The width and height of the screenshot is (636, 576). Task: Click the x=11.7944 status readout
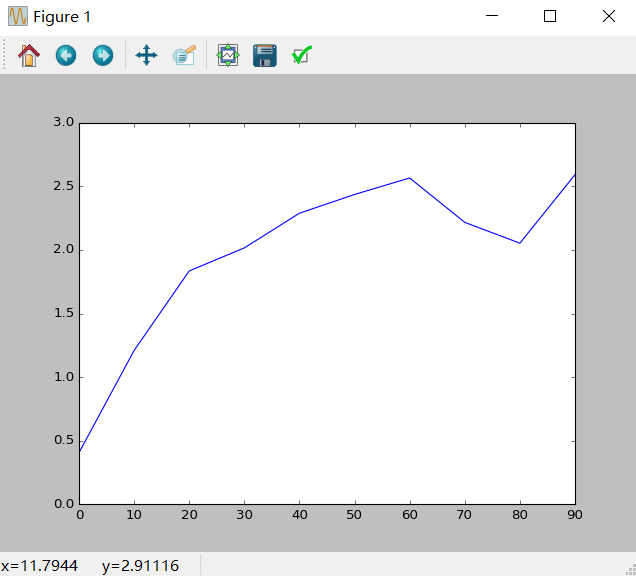click(39, 565)
